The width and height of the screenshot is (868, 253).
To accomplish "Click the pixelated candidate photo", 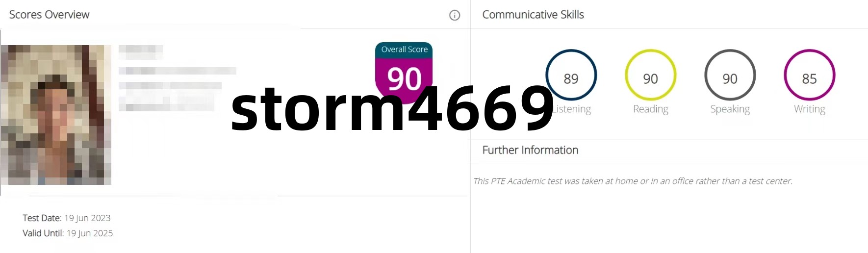I will click(x=56, y=115).
